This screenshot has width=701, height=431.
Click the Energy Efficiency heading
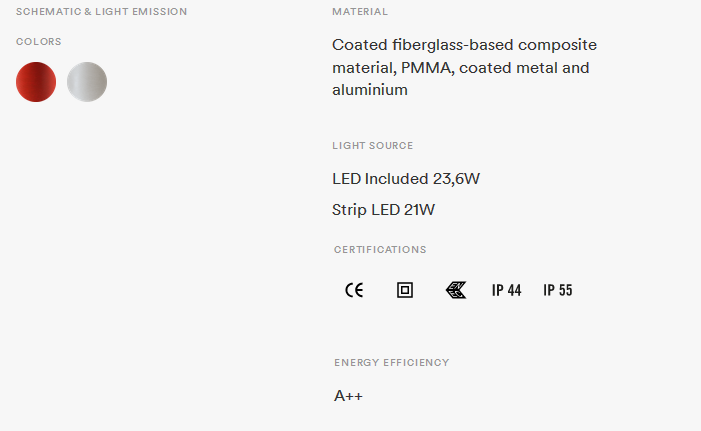pyautogui.click(x=392, y=363)
